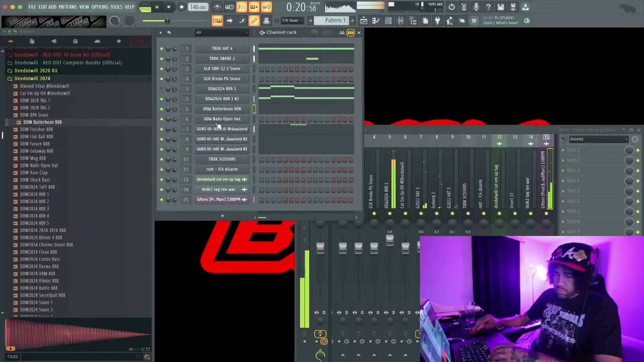
Task: Click the GLK Breda PG Snare channel button
Action: (x=222, y=79)
